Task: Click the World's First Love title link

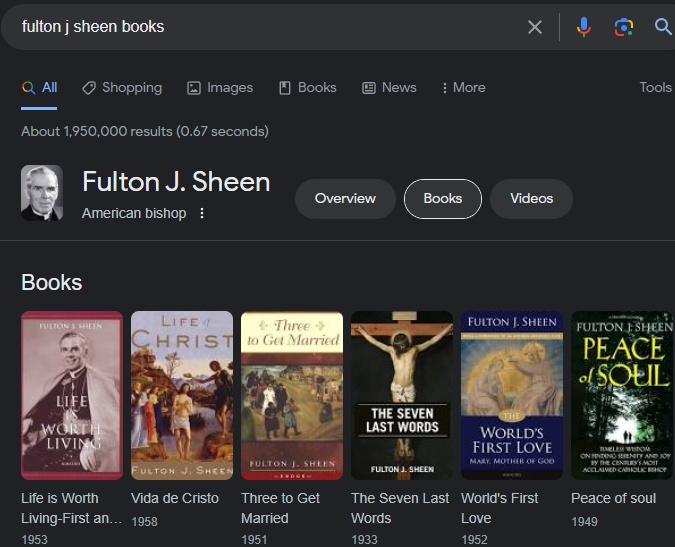Action: (x=499, y=508)
